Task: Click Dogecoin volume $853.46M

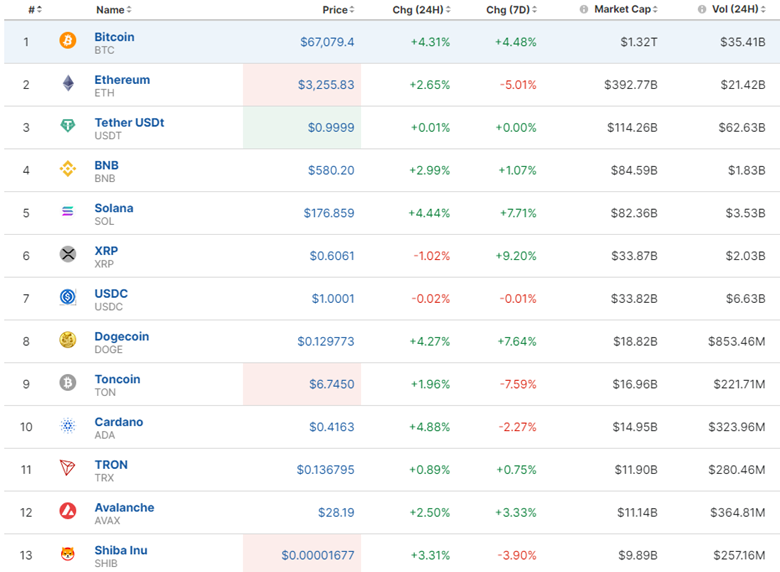Action: (737, 341)
